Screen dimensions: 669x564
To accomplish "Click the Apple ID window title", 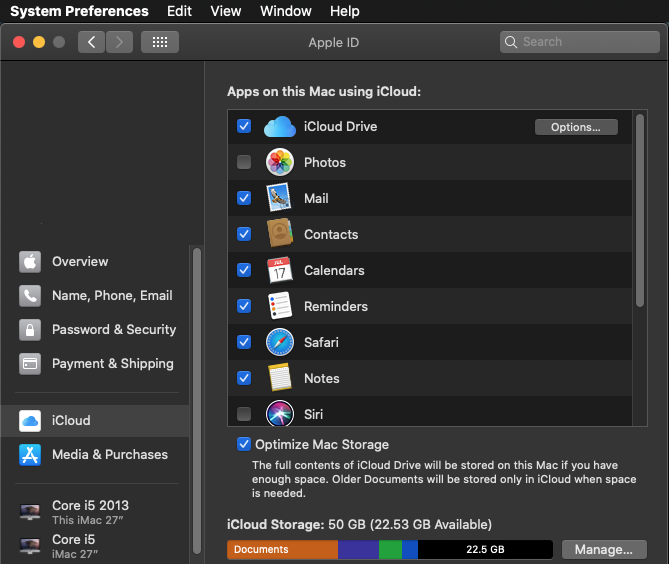I will 334,43.
